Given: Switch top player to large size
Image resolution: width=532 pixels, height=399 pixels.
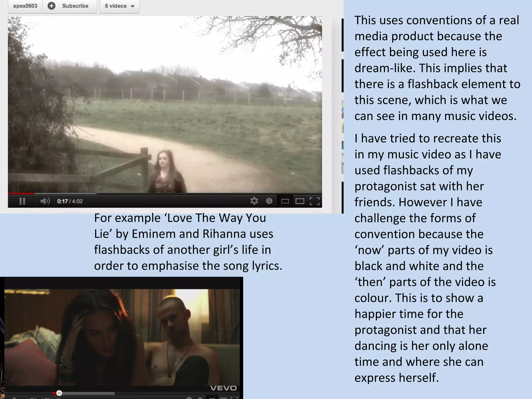Looking at the screenshot, I should pyautogui.click(x=300, y=201).
